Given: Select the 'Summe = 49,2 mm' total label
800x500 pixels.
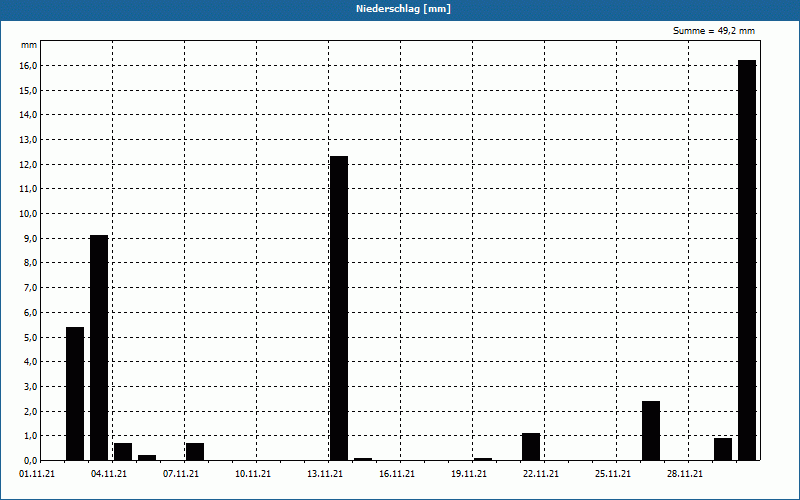Looking at the screenshot, I should tap(713, 31).
